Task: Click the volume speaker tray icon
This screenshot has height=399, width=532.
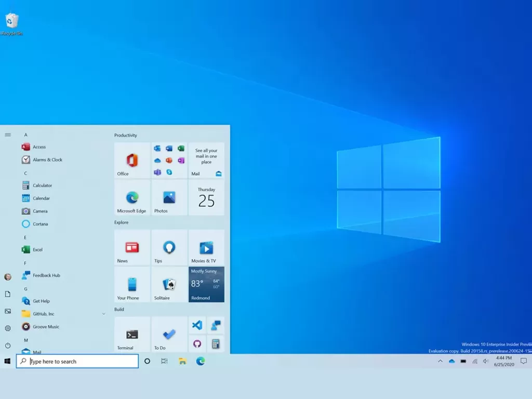Action: click(486, 362)
